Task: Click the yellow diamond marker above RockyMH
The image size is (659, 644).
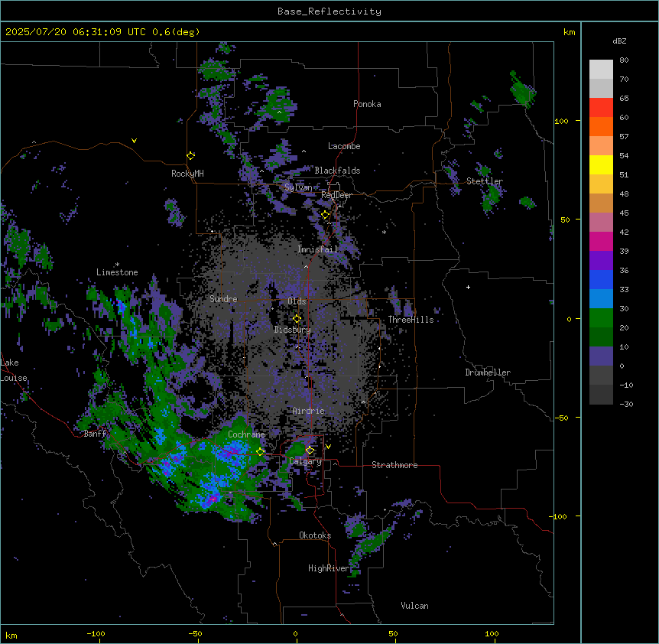Action: tap(191, 156)
